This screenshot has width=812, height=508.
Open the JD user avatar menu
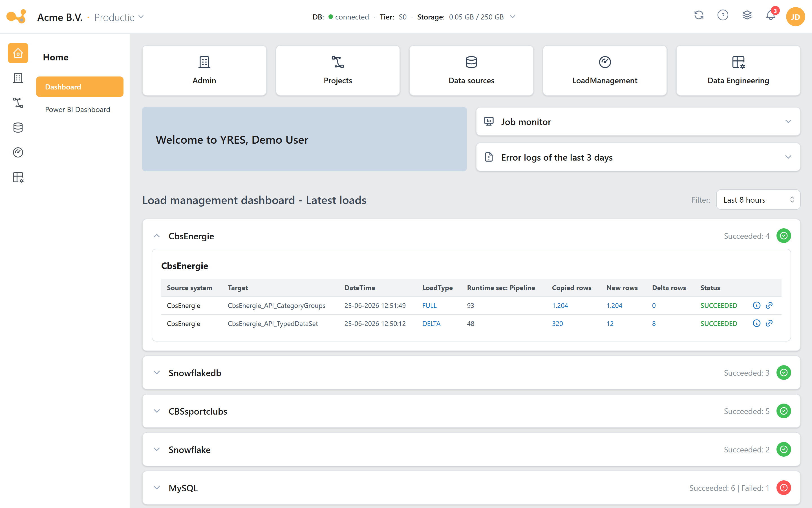click(795, 17)
